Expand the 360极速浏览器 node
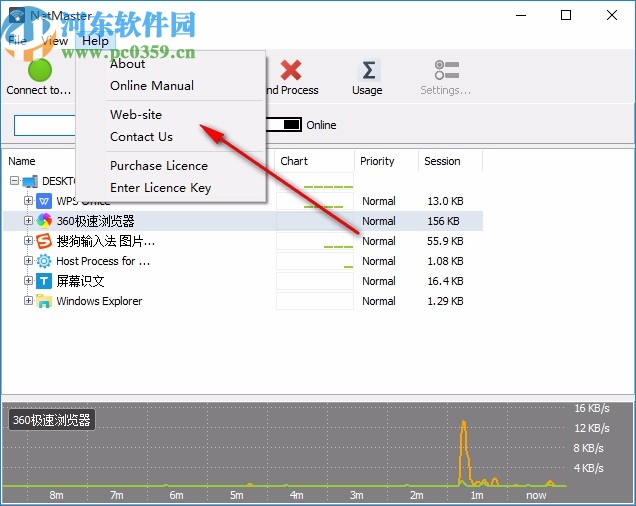Viewport: 636px width, 506px height. coord(28,220)
